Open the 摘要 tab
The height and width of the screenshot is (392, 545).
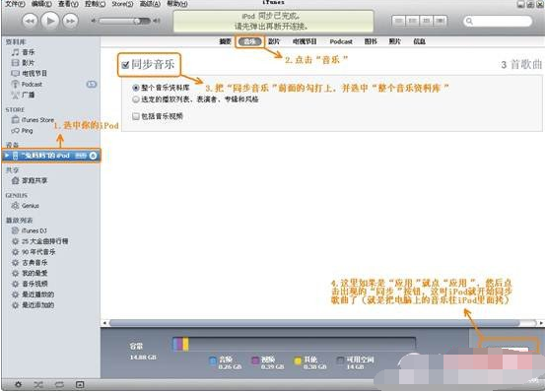(x=225, y=41)
